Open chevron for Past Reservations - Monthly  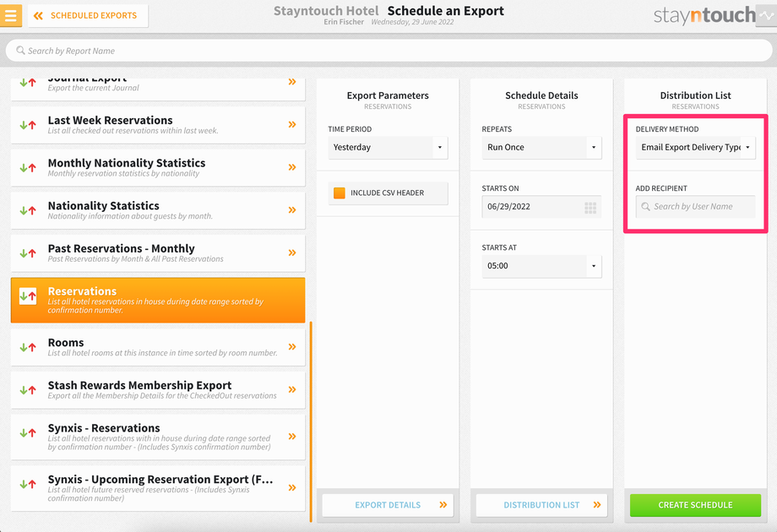click(292, 252)
